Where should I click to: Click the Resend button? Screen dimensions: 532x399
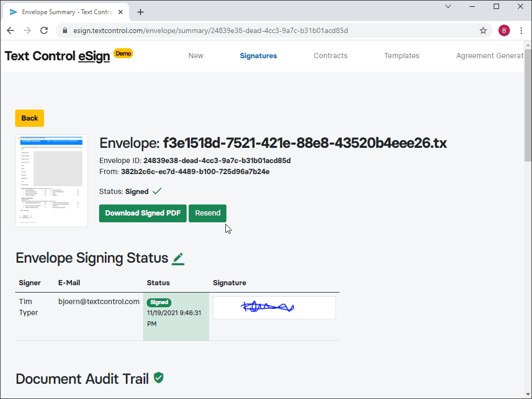(208, 213)
